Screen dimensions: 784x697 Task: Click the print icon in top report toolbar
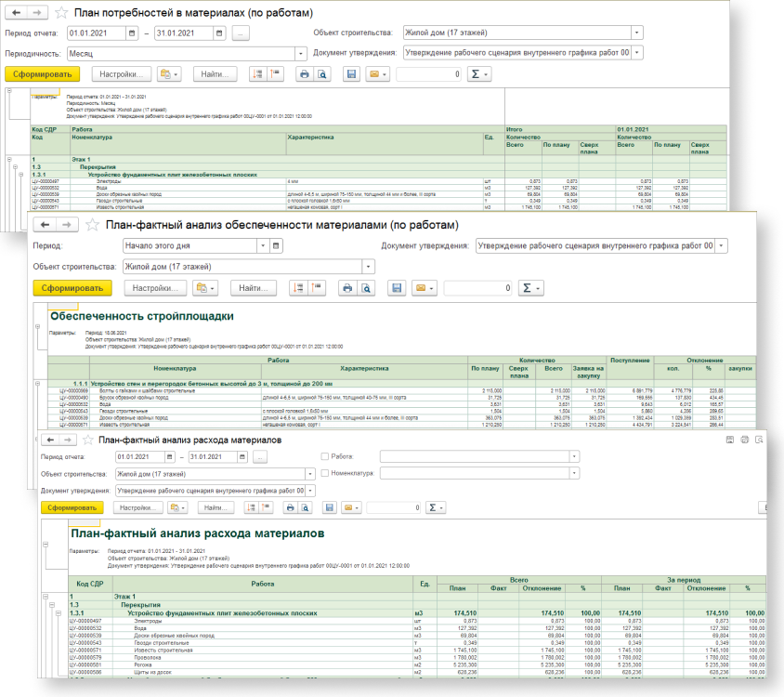[303, 74]
